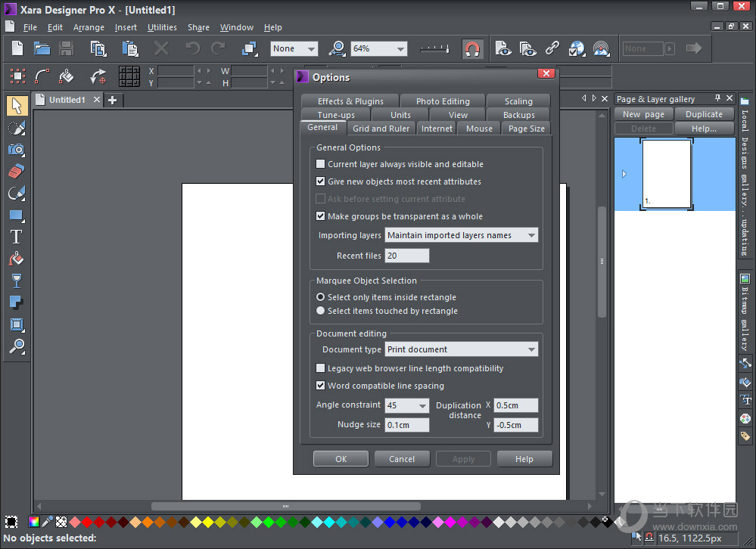Click the Open file folder icon
This screenshot has height=549, width=756.
pos(42,48)
